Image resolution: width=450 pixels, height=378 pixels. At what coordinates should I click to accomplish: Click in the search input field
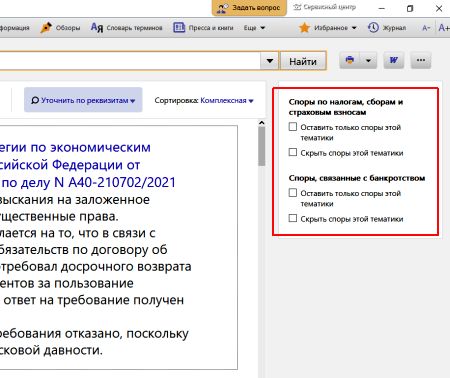point(130,61)
